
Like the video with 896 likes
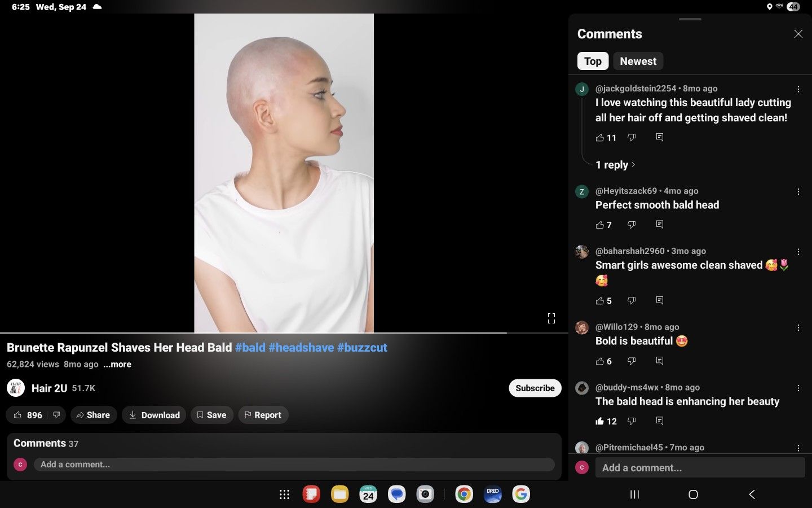[28, 415]
